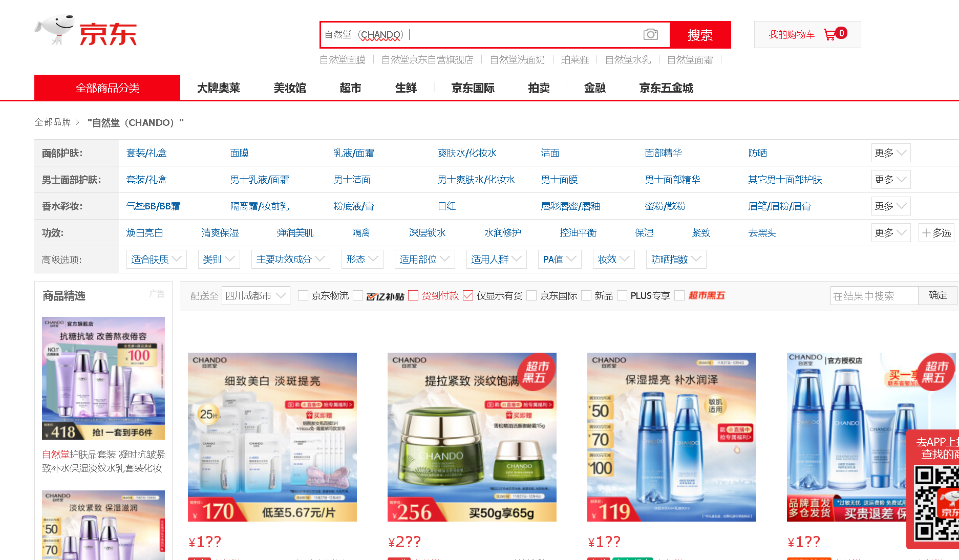Open 主要功效成分 dropdown
The width and height of the screenshot is (959, 560).
[290, 260]
